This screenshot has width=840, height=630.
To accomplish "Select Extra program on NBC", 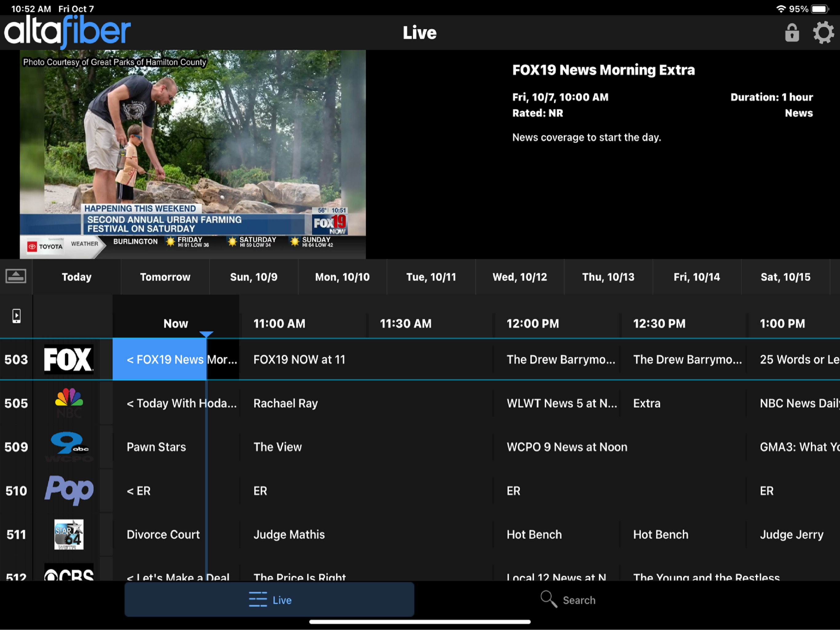I will [683, 403].
